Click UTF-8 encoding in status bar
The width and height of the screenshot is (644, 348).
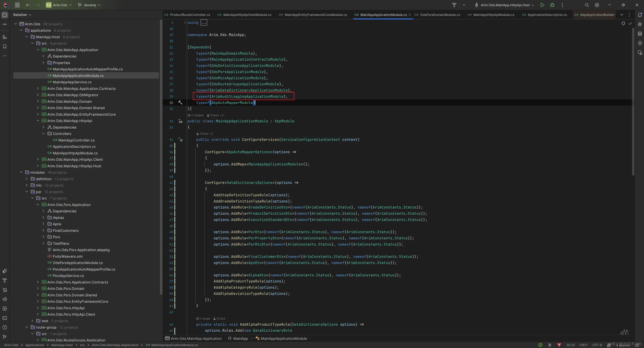(597, 345)
